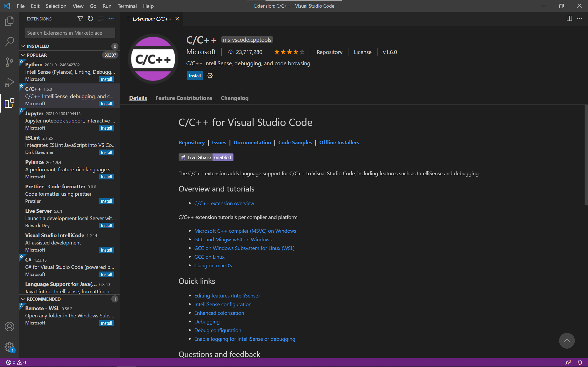Open the Explorer view in activity bar
This screenshot has width=588, height=367.
pos(9,21)
